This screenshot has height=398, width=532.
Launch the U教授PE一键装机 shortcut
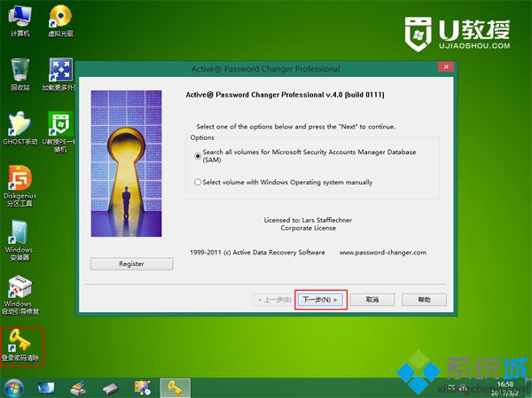[59, 132]
